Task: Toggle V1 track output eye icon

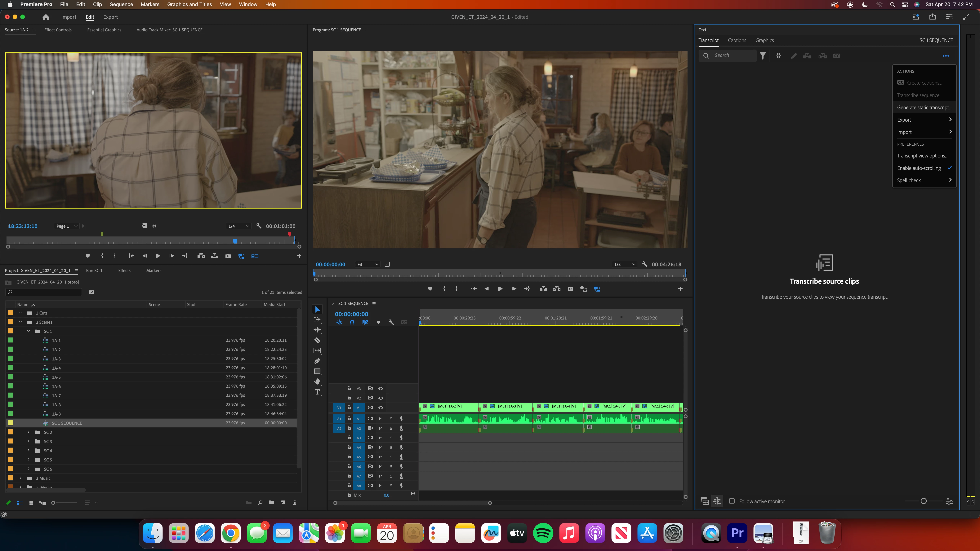Action: 381,408
